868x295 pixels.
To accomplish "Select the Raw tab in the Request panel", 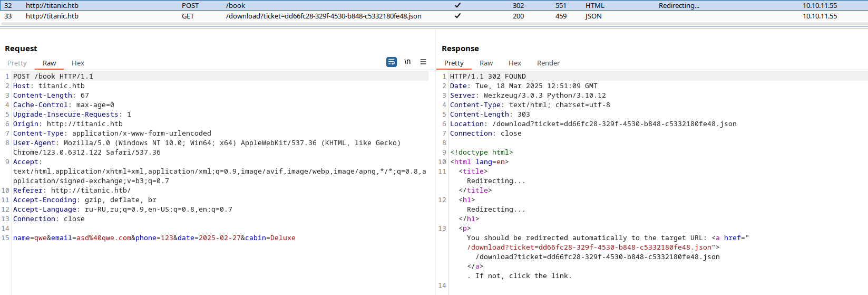I will pos(49,63).
